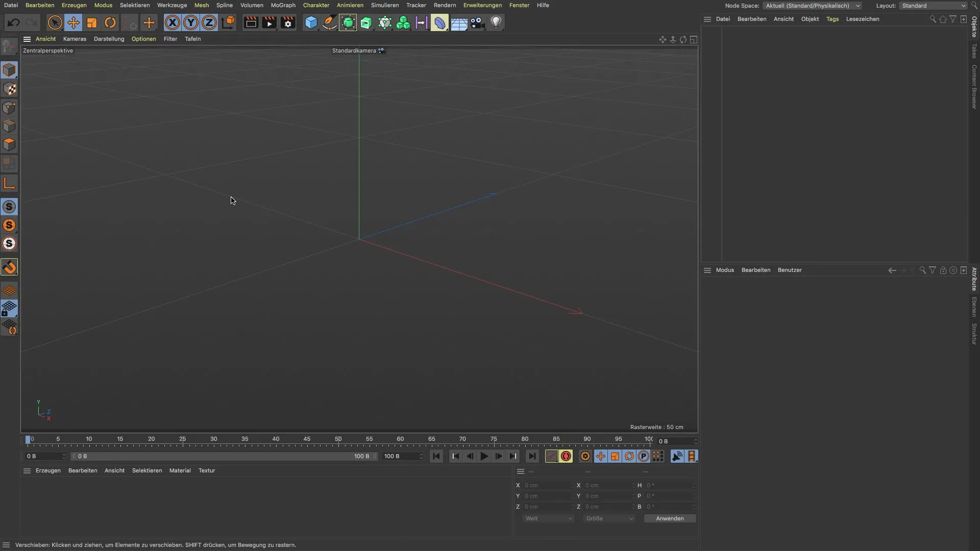Open the Welt coordinate dropdown
This screenshot has width=980, height=551.
[549, 518]
